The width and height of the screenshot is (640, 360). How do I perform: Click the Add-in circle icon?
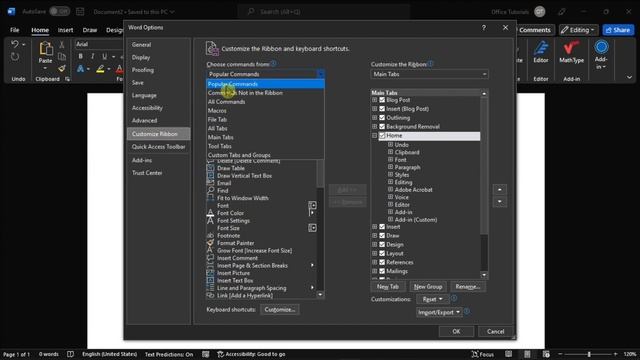(x=601, y=47)
